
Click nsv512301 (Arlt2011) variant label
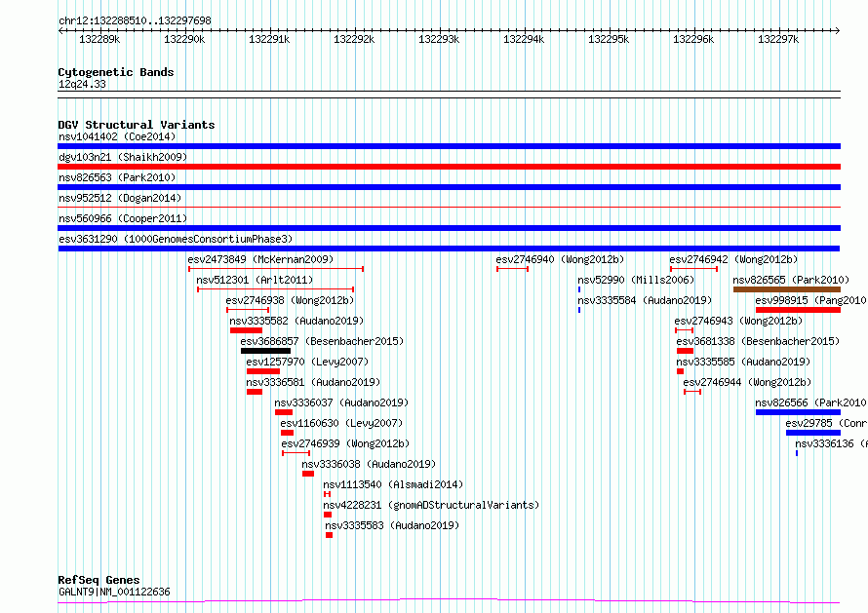coord(255,280)
